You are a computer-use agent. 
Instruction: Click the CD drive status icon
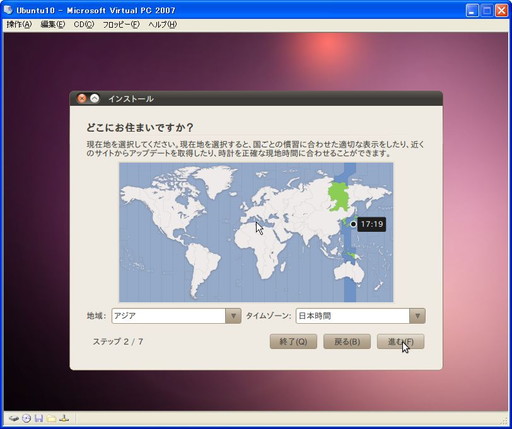click(x=26, y=418)
